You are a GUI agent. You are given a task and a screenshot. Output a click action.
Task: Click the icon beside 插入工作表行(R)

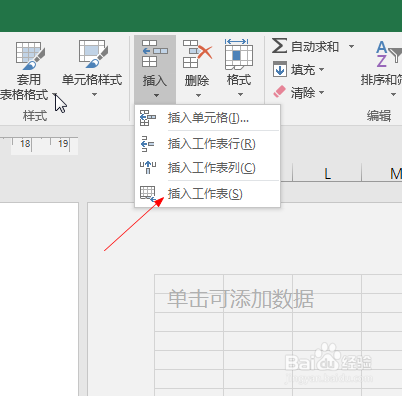click(147, 144)
